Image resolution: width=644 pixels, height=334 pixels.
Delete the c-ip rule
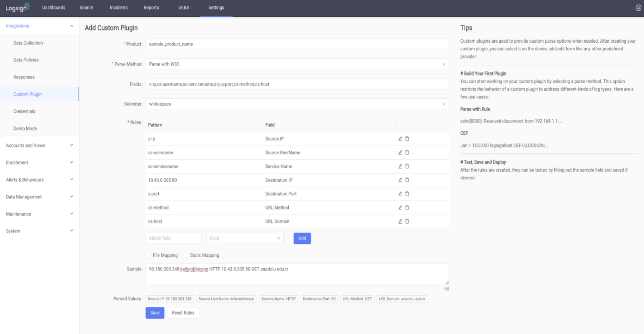(407, 139)
